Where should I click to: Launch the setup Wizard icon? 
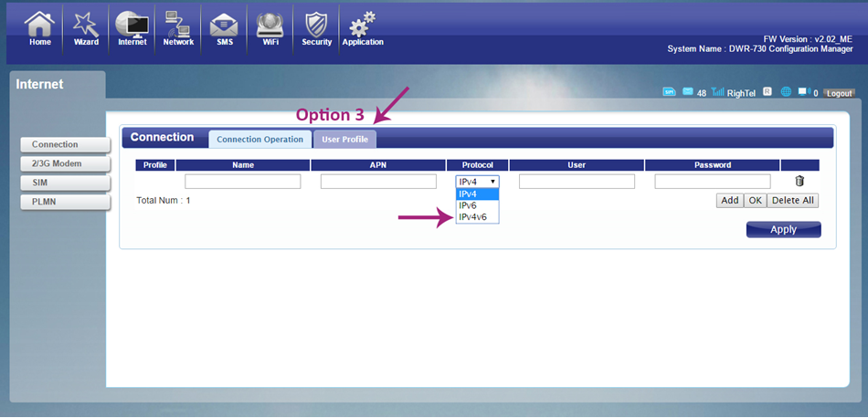pyautogui.click(x=86, y=28)
